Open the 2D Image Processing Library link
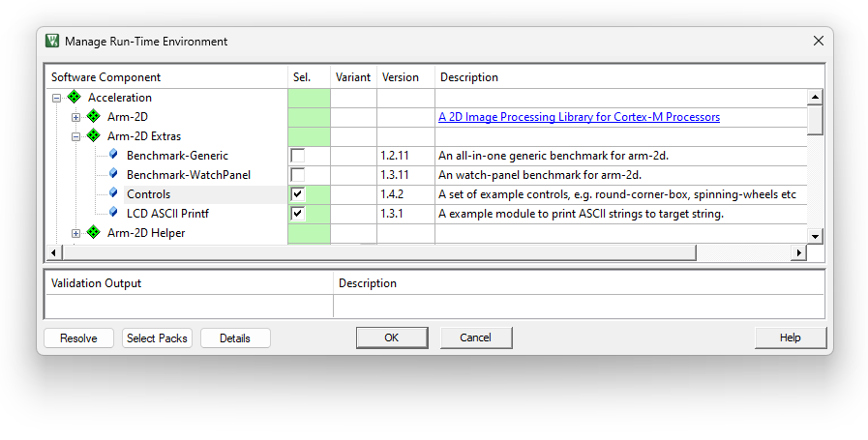 [579, 117]
